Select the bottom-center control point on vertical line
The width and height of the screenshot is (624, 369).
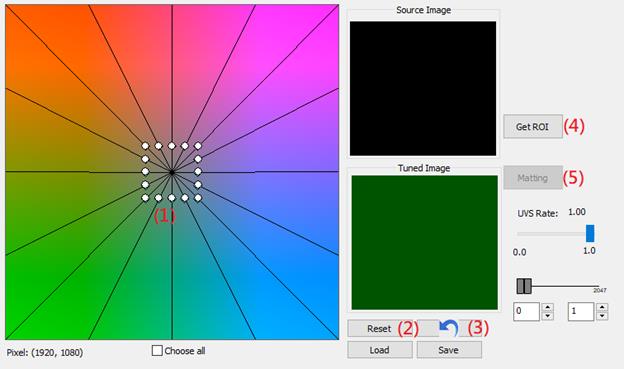pyautogui.click(x=172, y=198)
